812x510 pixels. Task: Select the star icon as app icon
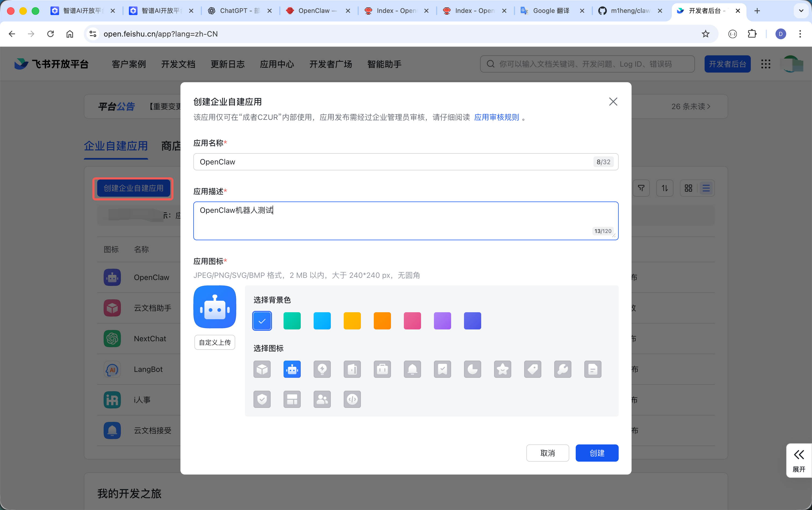[x=502, y=369]
